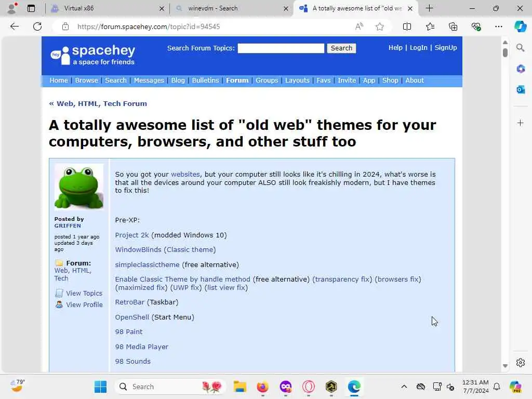Click the LogIn link
This screenshot has width=532, height=399.
(x=418, y=48)
